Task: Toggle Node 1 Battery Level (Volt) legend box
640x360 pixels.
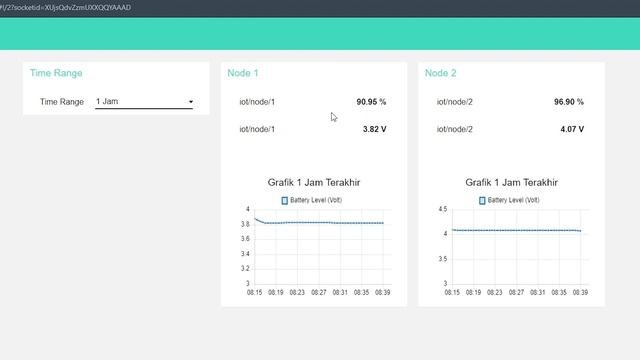Action: [x=284, y=200]
